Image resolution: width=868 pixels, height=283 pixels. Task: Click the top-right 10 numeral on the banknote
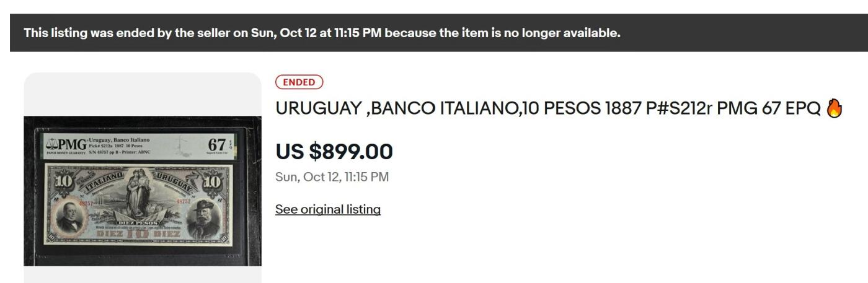tap(213, 182)
